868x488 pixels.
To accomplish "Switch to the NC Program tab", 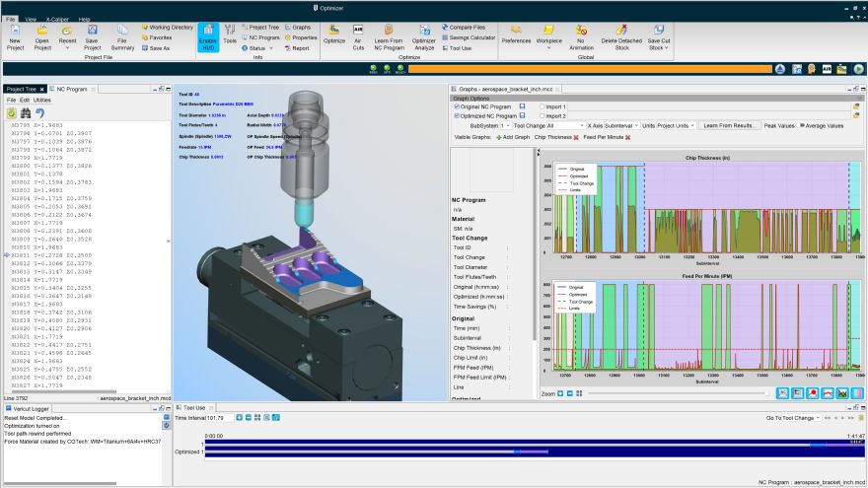I will click(72, 89).
